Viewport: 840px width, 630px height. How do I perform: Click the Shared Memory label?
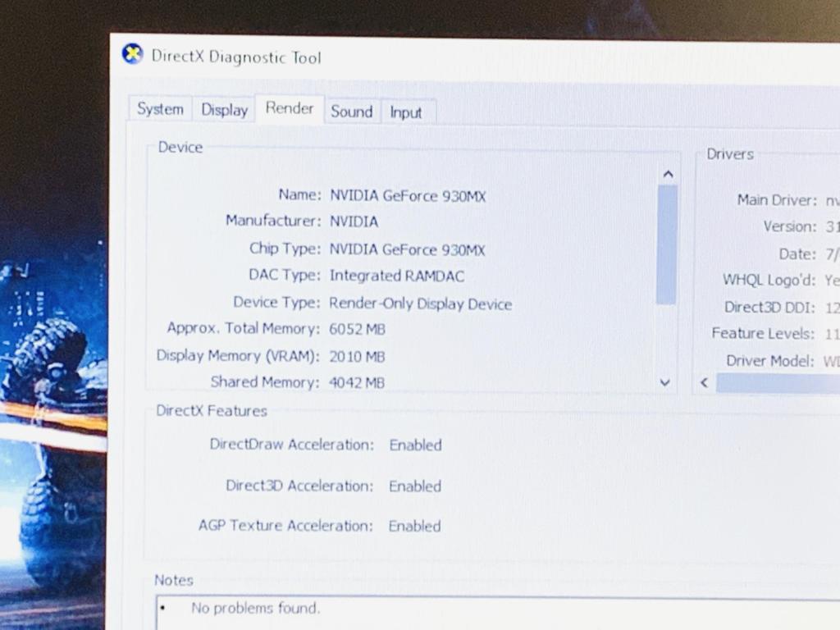[265, 382]
